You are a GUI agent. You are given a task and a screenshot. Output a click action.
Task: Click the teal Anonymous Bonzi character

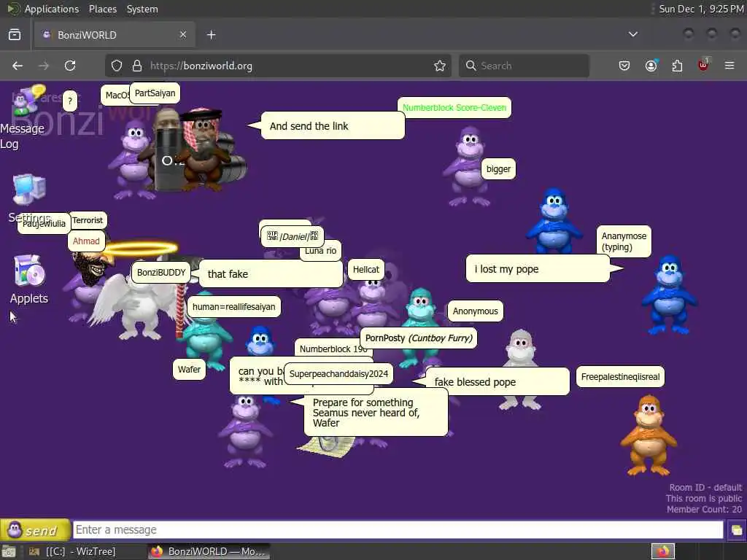coord(422,309)
